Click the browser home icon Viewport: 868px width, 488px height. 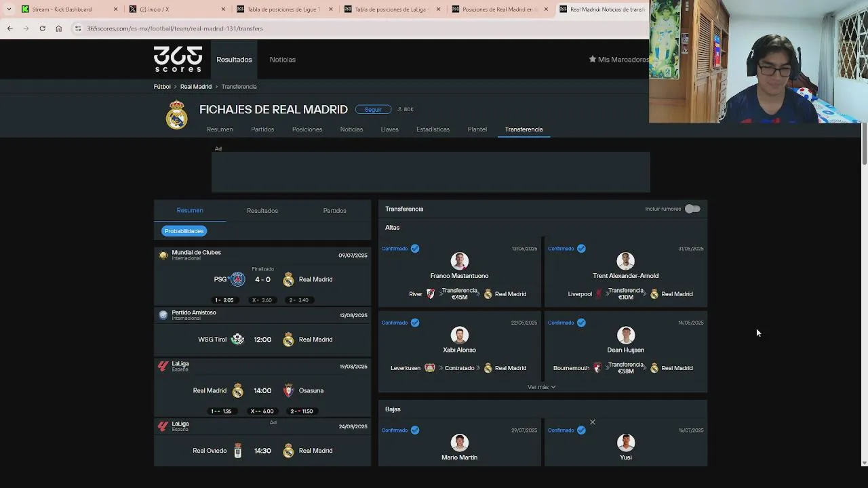[x=58, y=28]
